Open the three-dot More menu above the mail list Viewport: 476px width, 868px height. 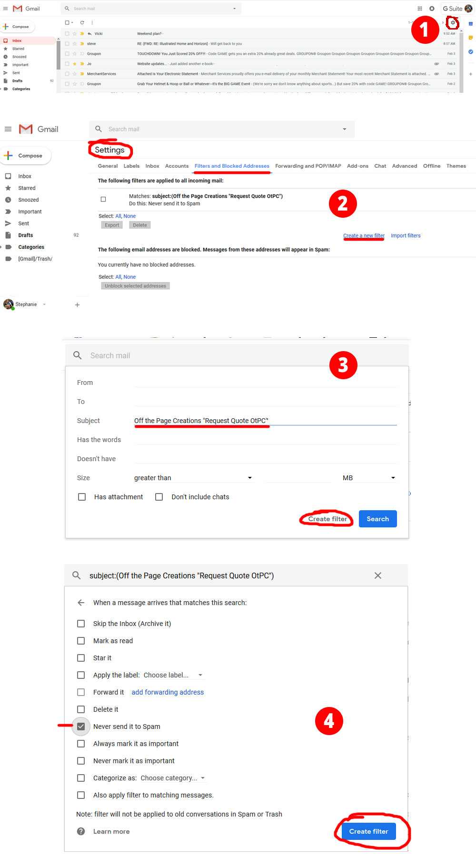[92, 22]
